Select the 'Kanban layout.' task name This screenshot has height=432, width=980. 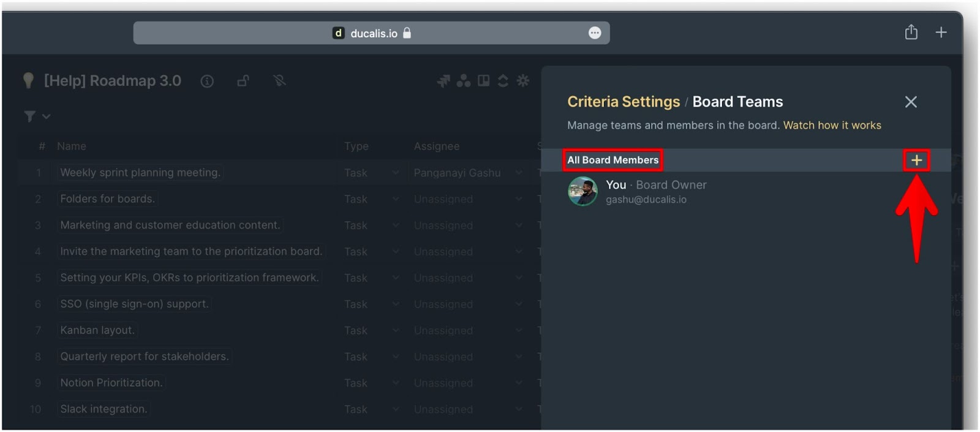click(97, 331)
